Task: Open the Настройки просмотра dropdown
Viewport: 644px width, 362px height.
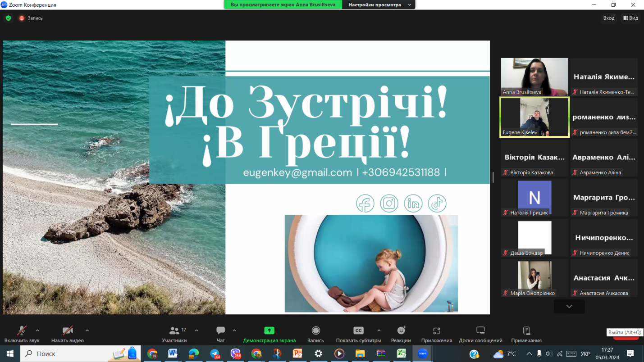Action: (x=379, y=5)
